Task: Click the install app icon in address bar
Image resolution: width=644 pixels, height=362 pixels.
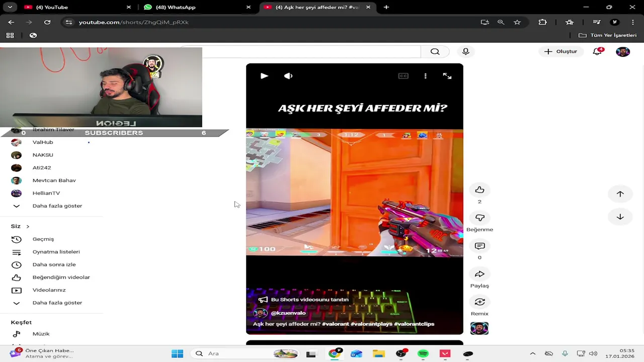Action: click(485, 22)
